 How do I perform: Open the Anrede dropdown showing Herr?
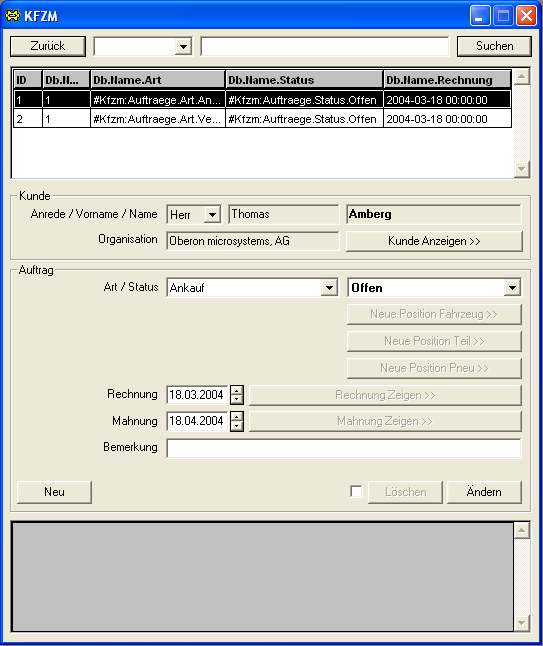click(x=212, y=214)
